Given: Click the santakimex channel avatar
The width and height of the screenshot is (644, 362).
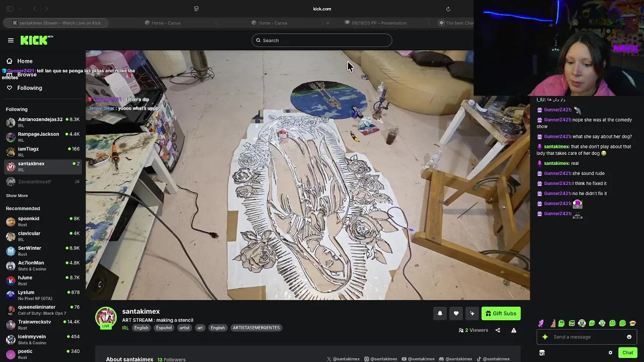Looking at the screenshot, I should pos(106,318).
